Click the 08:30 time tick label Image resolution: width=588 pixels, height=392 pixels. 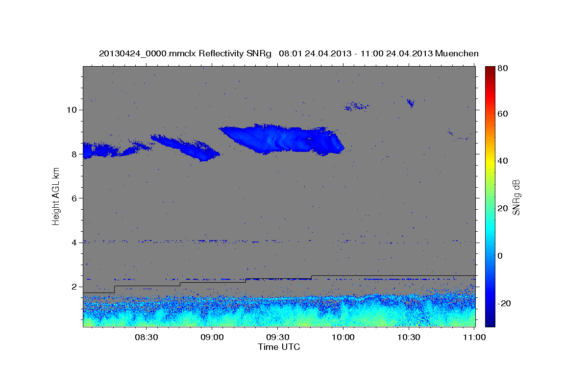147,338
